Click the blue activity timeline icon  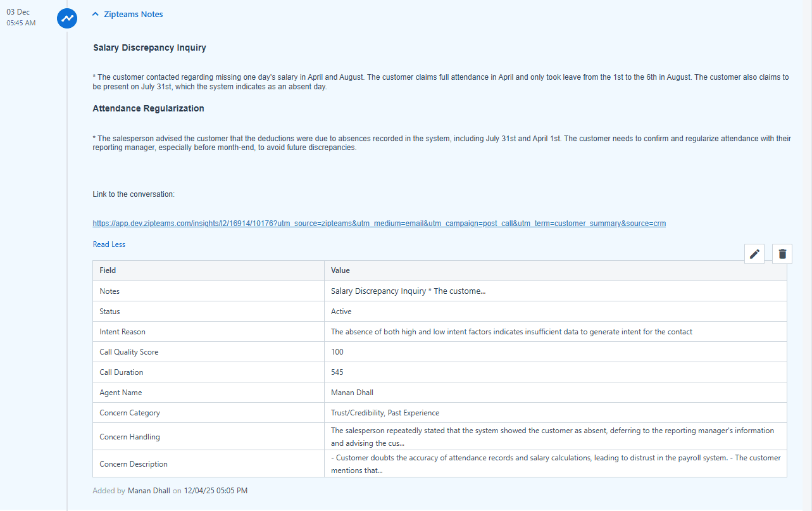click(67, 18)
